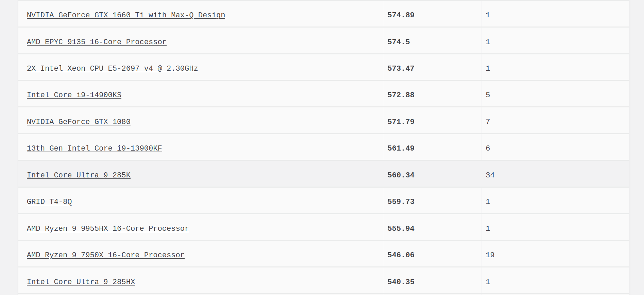
Task: Open AMD Ryzen 9 7950X processor link
Action: (105, 255)
